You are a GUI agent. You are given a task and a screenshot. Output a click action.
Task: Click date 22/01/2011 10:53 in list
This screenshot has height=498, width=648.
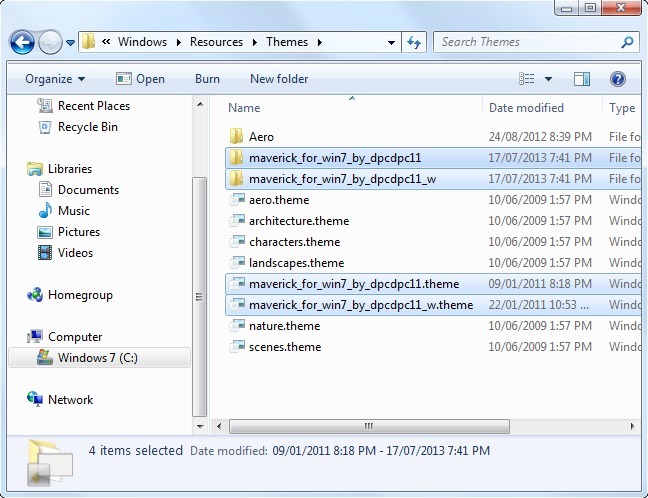538,305
